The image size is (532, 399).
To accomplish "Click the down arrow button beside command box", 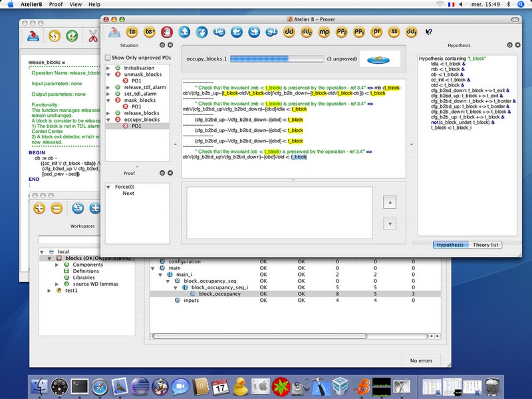I will tap(390, 224).
